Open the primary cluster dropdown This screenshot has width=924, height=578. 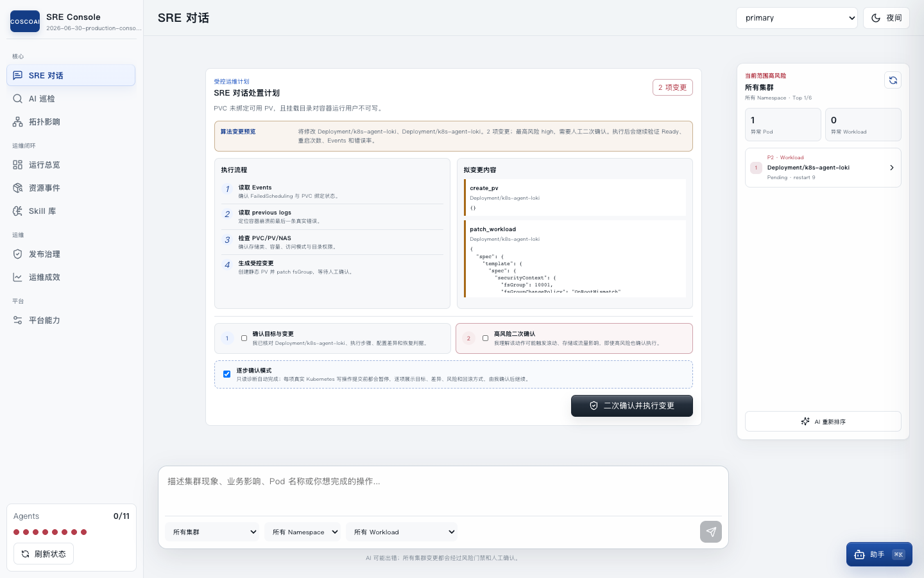[x=797, y=18]
